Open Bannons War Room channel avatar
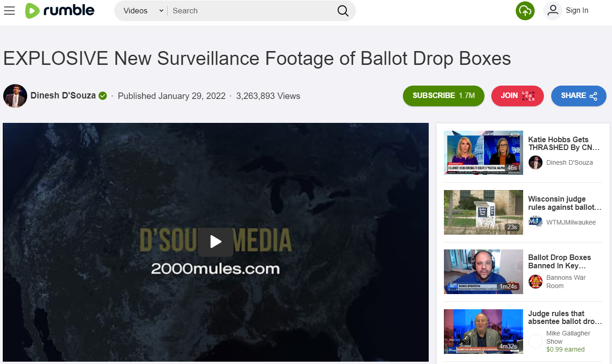 click(x=536, y=282)
